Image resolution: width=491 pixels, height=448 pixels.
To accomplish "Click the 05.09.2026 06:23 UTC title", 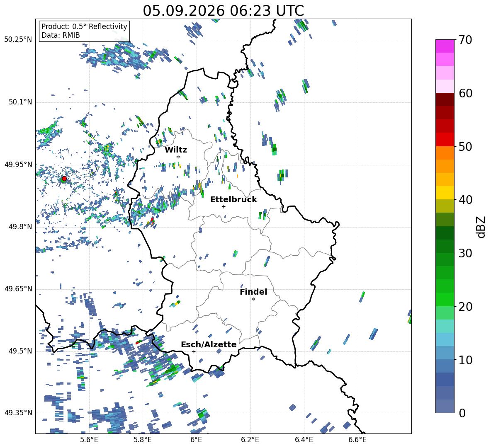I will pyautogui.click(x=223, y=11).
